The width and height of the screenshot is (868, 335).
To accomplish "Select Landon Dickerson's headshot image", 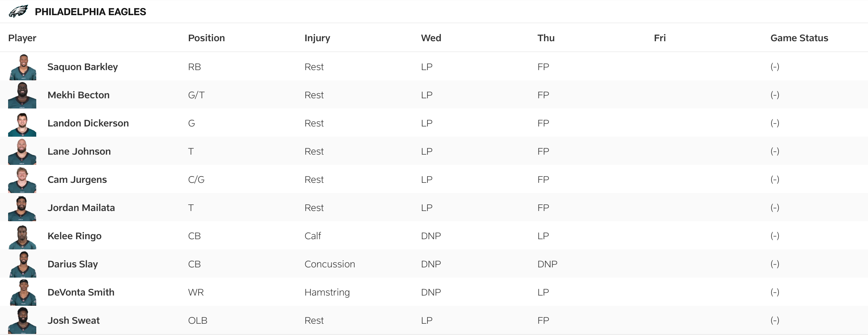I will point(22,124).
